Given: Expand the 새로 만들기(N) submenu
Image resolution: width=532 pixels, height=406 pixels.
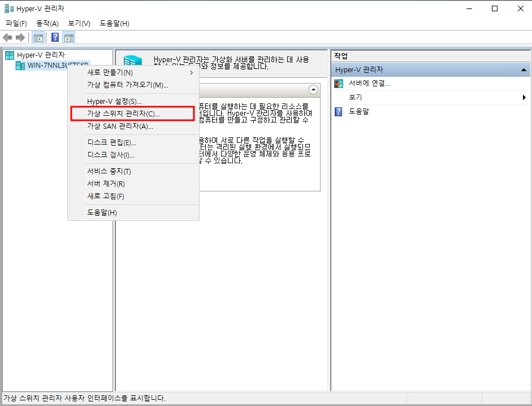Looking at the screenshot, I should tap(133, 72).
